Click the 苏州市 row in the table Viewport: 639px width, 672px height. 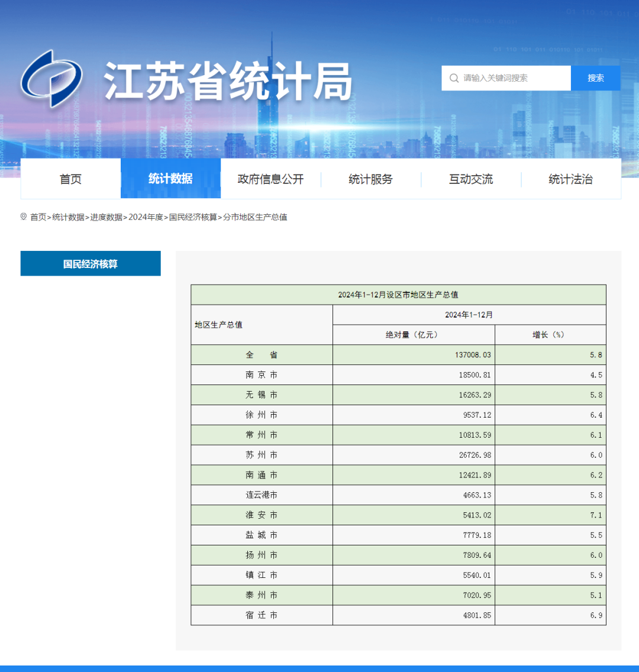(x=262, y=455)
